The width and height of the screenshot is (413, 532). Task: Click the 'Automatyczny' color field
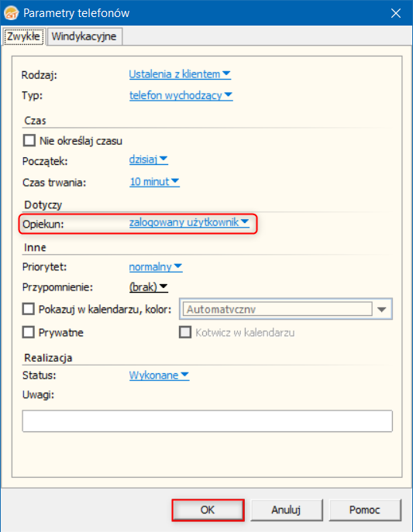(277, 309)
